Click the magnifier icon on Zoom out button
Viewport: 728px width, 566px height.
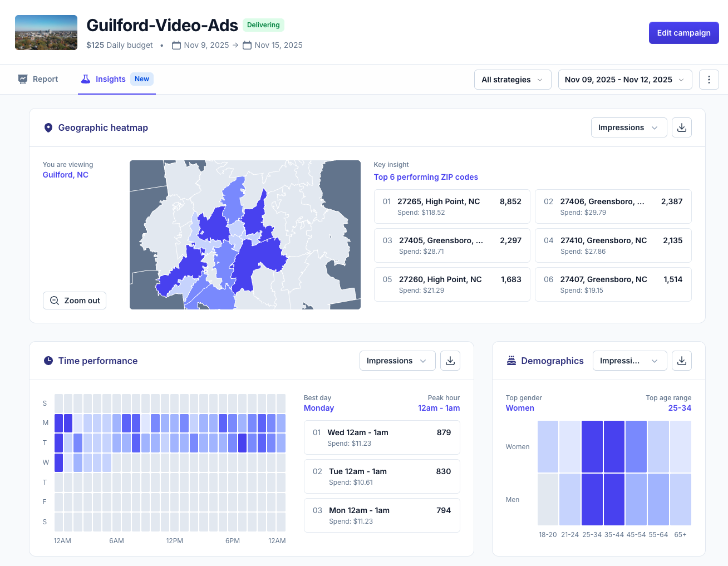point(54,301)
